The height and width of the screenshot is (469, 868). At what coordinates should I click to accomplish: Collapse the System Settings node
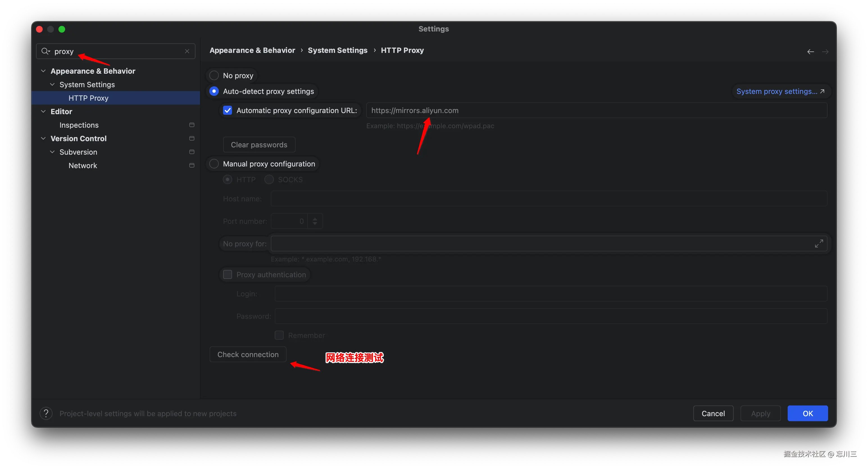[52, 85]
